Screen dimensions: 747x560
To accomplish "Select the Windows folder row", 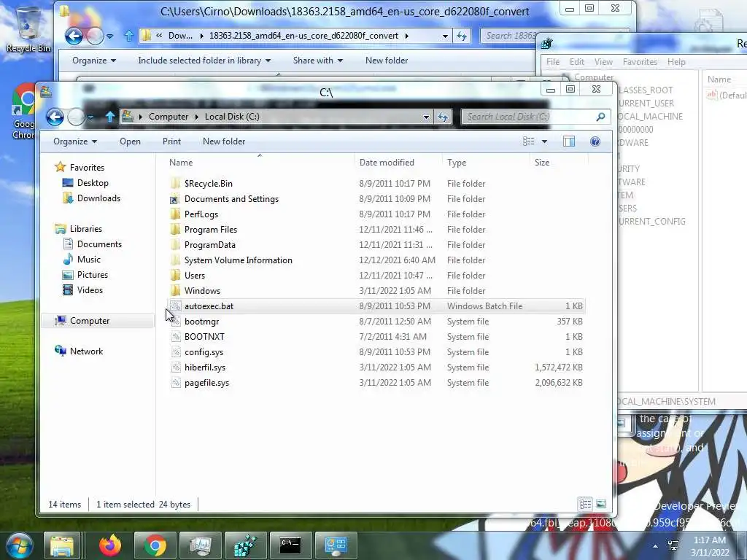I will pyautogui.click(x=376, y=290).
